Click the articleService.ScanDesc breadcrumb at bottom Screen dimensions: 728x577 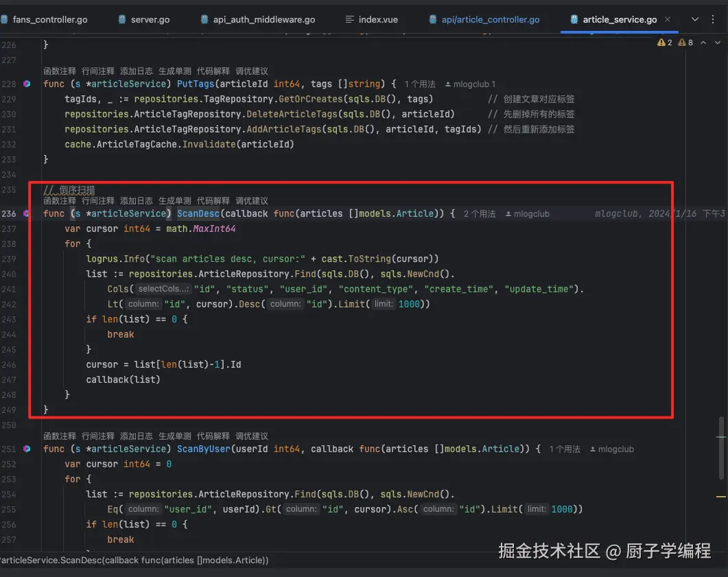pos(134,561)
